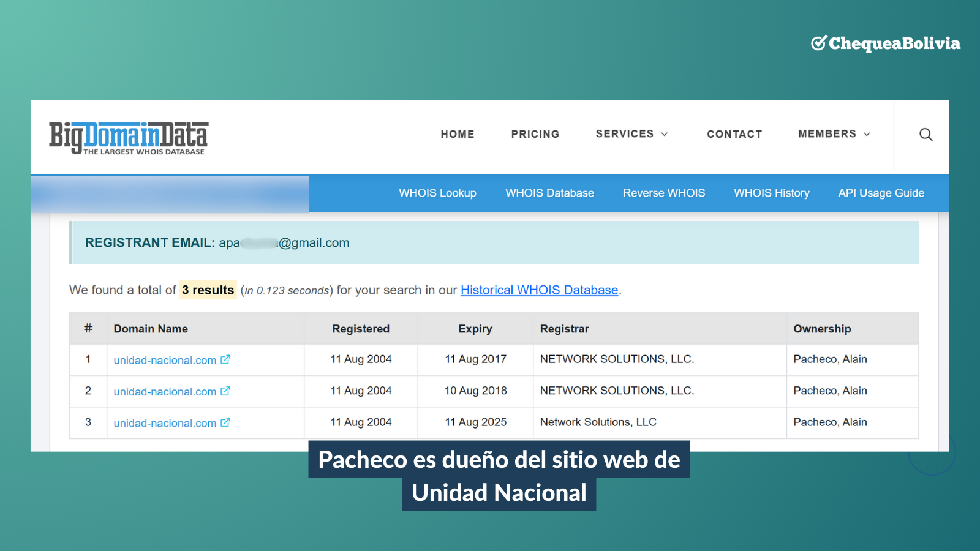Click the Registered column header

tap(361, 329)
